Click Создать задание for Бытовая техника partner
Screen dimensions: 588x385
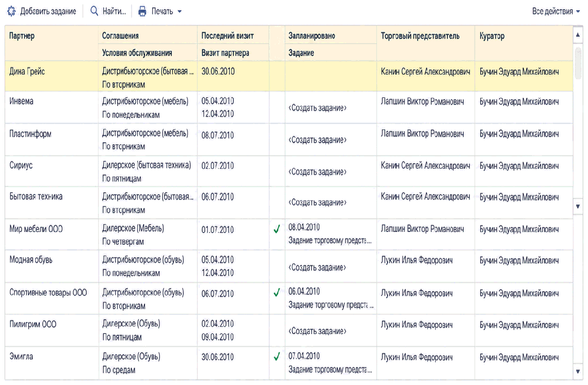tap(318, 202)
